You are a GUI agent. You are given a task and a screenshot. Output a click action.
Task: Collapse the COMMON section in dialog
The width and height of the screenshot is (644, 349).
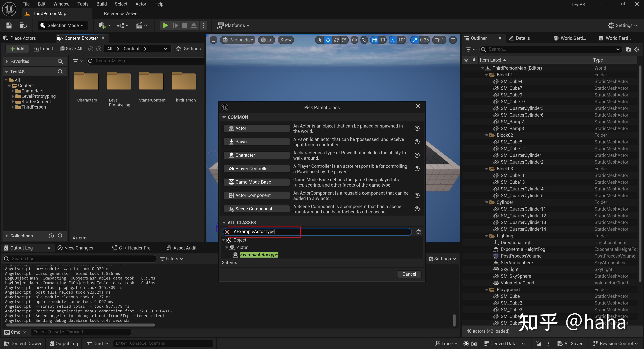(x=224, y=117)
